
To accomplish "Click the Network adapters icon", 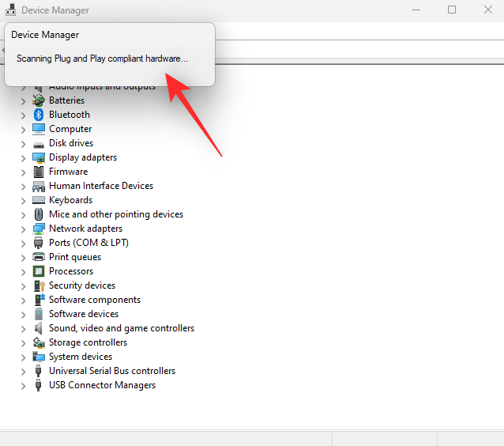I will pyautogui.click(x=39, y=229).
